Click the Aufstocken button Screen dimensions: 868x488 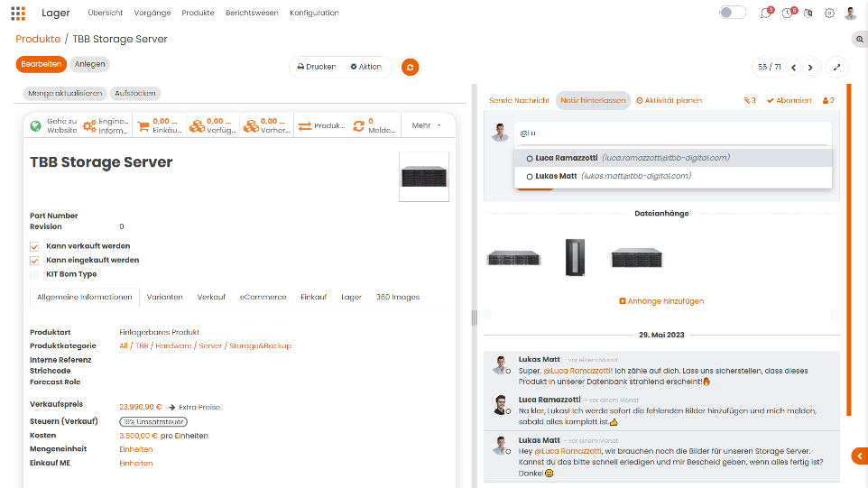[135, 94]
